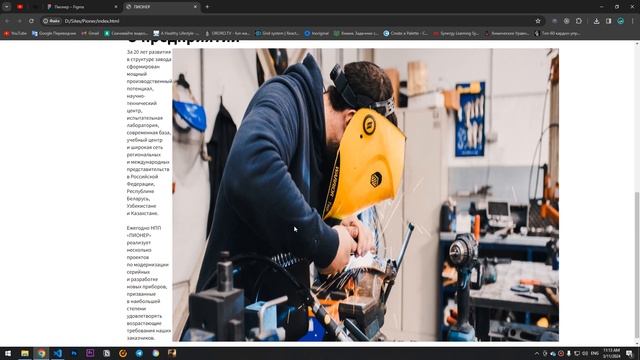640x360 pixels.
Task: Open the volume tray icon
Action: point(584,353)
